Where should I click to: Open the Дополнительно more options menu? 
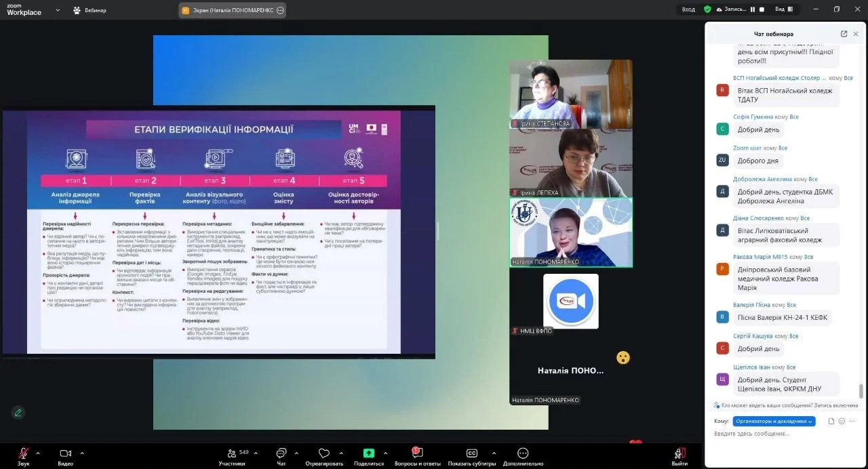click(x=523, y=453)
